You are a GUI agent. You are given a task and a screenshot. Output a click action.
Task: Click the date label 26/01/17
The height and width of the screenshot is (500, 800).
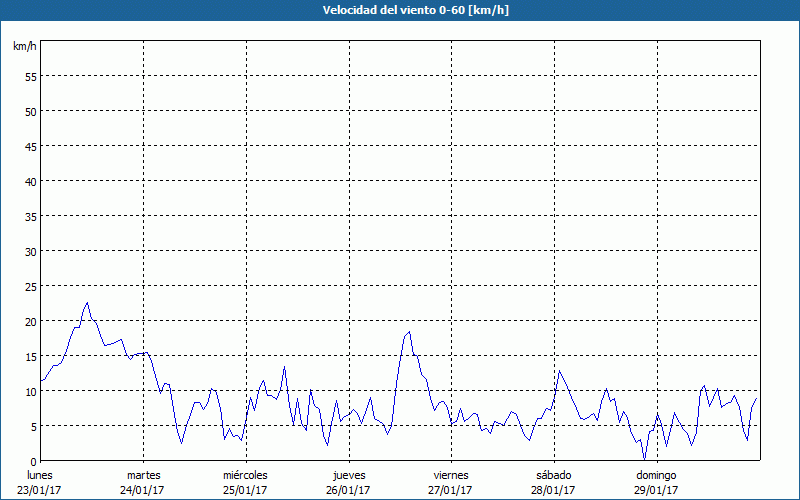[x=348, y=490]
